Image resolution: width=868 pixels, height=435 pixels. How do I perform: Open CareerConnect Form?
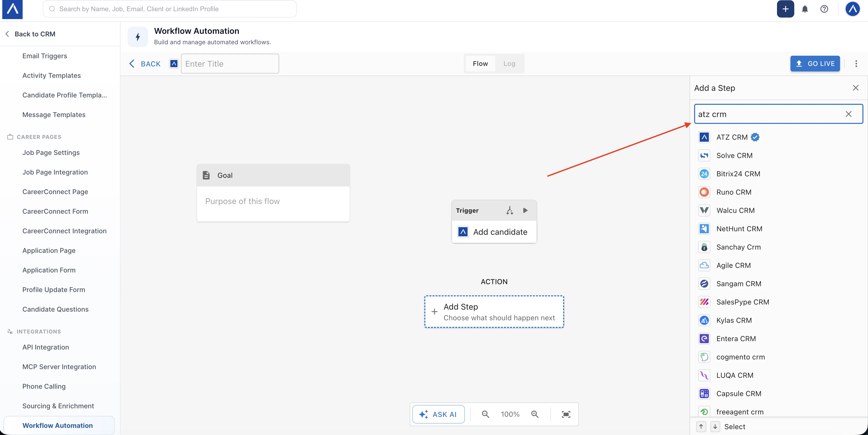pos(55,211)
